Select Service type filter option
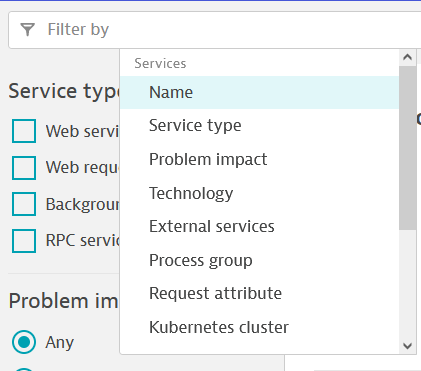 [259, 126]
